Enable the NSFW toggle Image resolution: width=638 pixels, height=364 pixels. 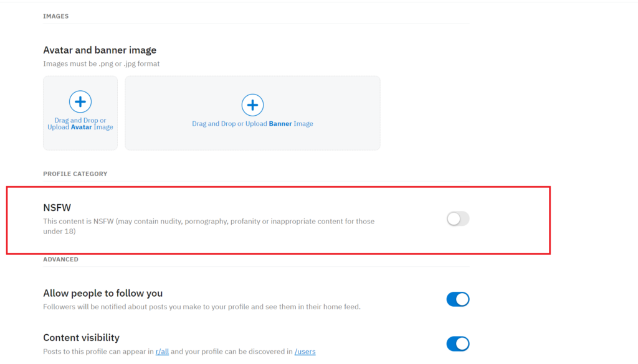click(457, 218)
